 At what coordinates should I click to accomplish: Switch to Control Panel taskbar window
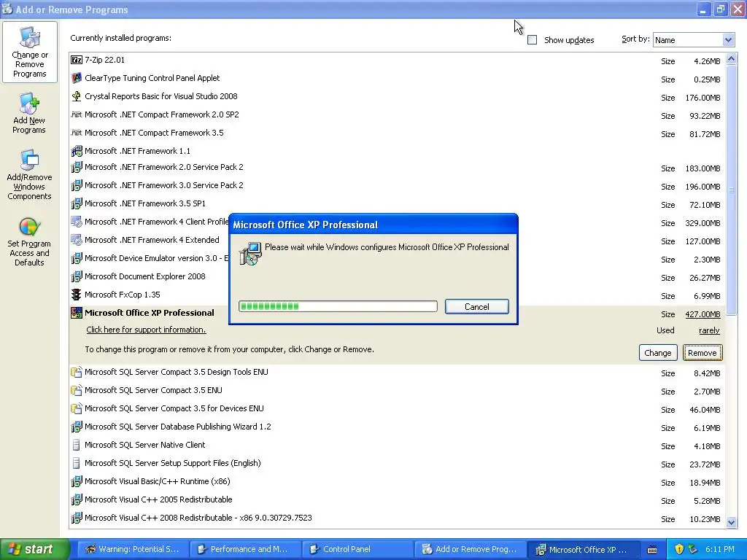[357, 549]
